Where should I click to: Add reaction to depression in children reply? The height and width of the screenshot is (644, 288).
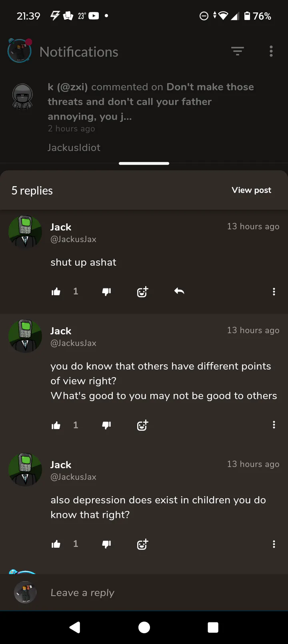pyautogui.click(x=142, y=544)
